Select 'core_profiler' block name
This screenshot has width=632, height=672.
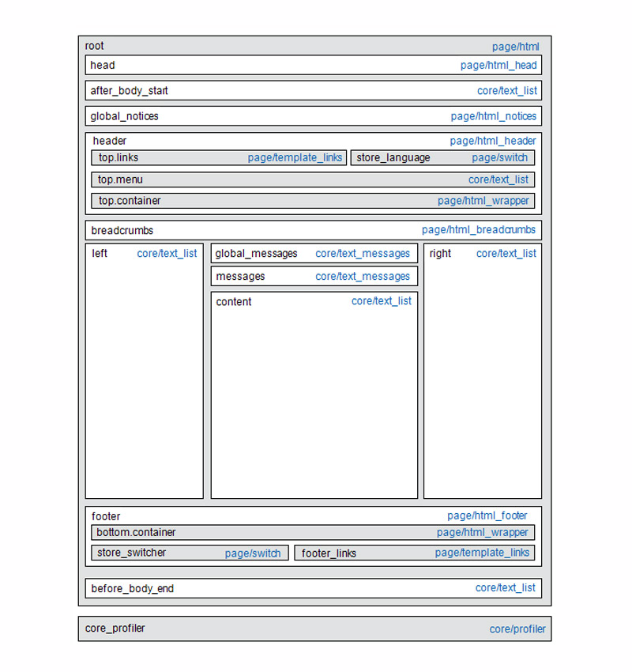pos(115,629)
